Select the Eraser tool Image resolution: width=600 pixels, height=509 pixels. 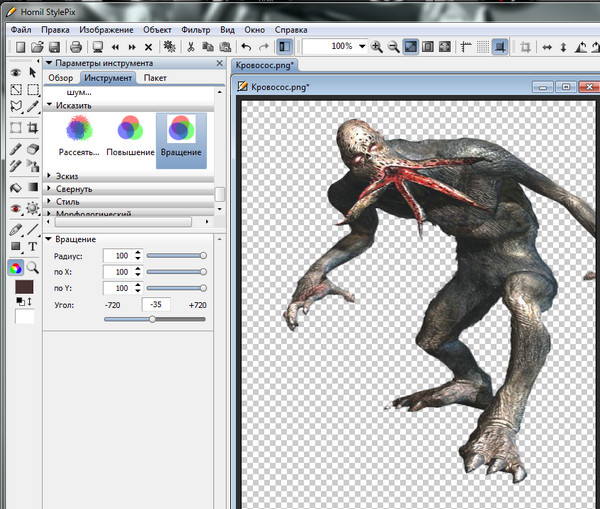point(33,148)
